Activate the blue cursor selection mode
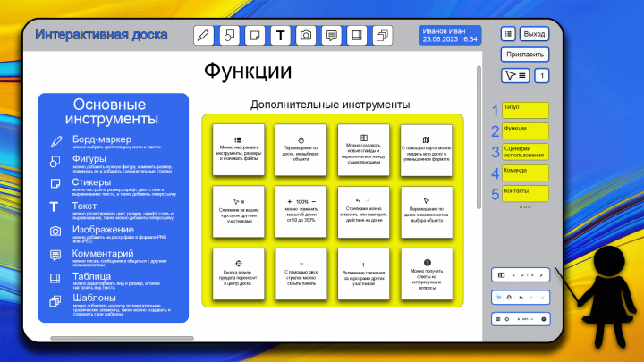Viewport: 644px width, 362px height. pyautogui.click(x=499, y=298)
